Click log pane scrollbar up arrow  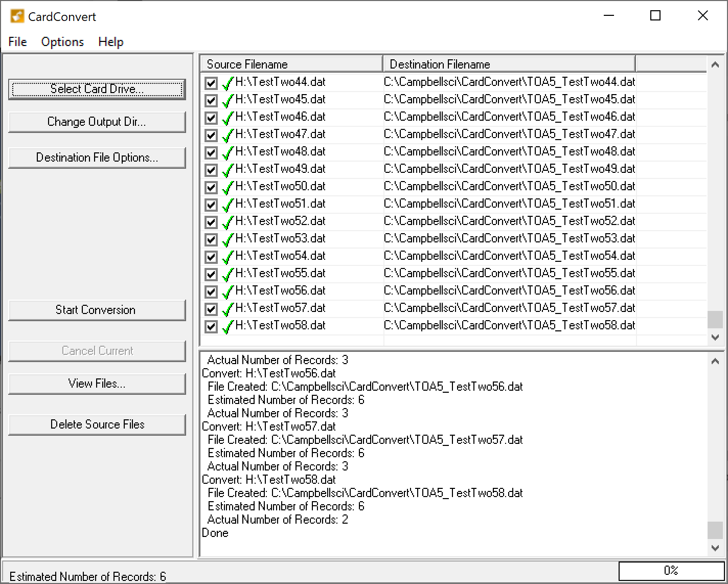tap(715, 362)
